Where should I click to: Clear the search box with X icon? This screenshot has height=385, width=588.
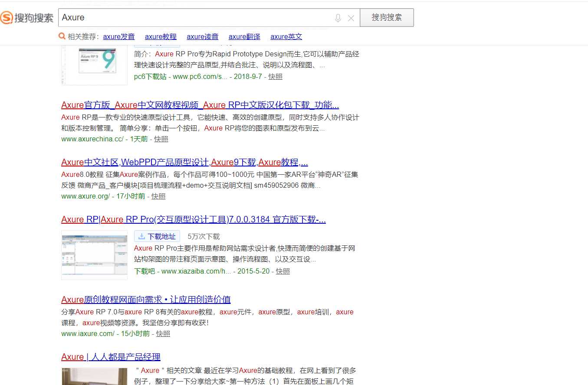pyautogui.click(x=351, y=18)
